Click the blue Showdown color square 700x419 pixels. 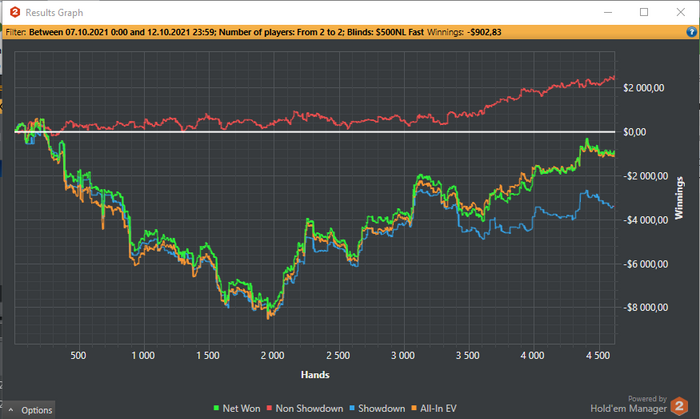tap(352, 408)
